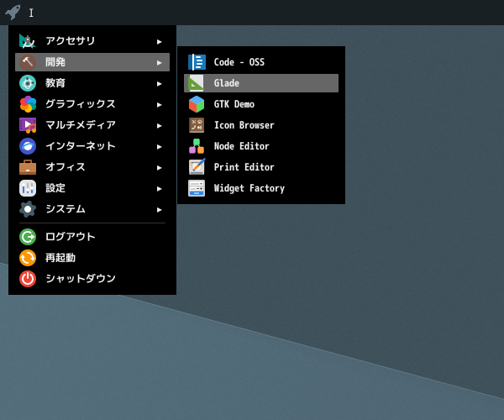This screenshot has width=504, height=420.
Task: Click the Node Editor app icon
Action: pos(197,146)
